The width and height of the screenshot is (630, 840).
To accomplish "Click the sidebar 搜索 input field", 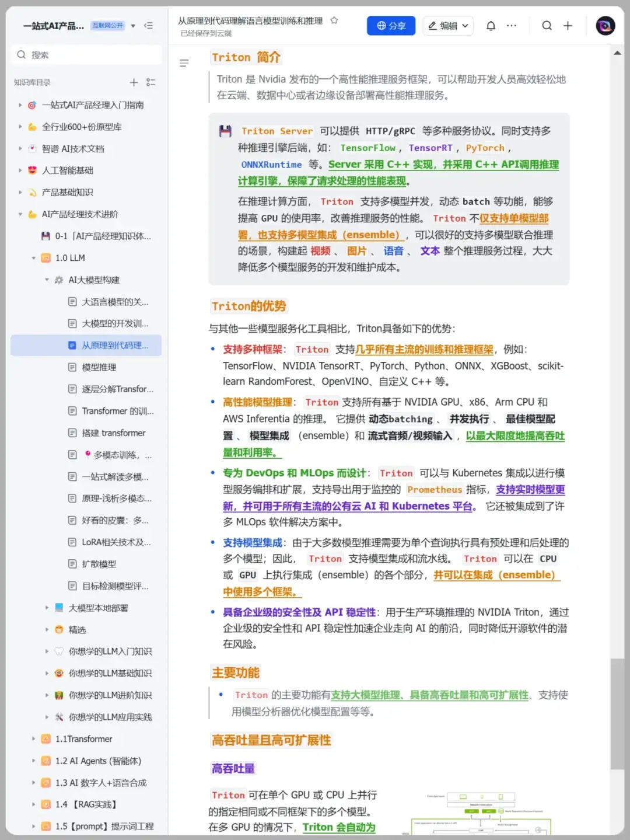I will [87, 55].
